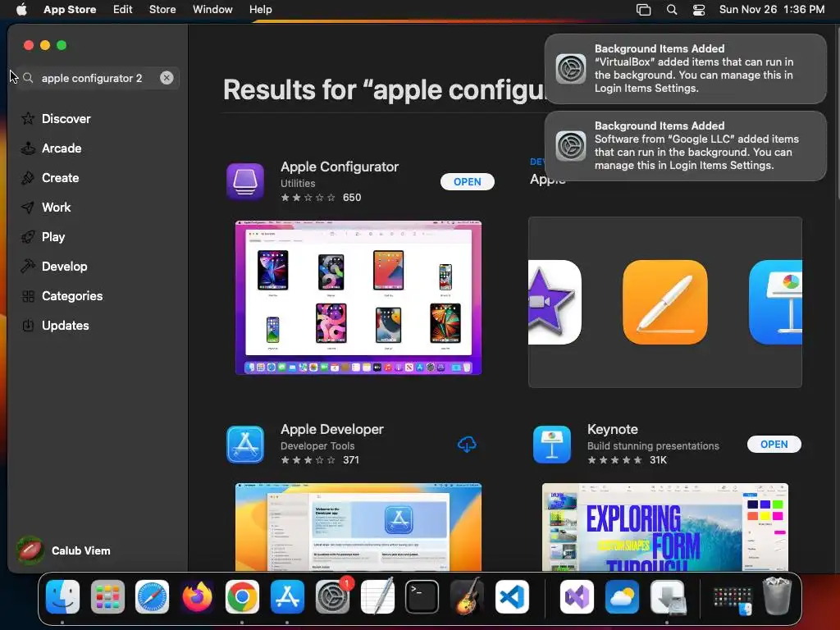Launch Visual Studio from the Dock
Screen dimensions: 840x630
pos(577,597)
